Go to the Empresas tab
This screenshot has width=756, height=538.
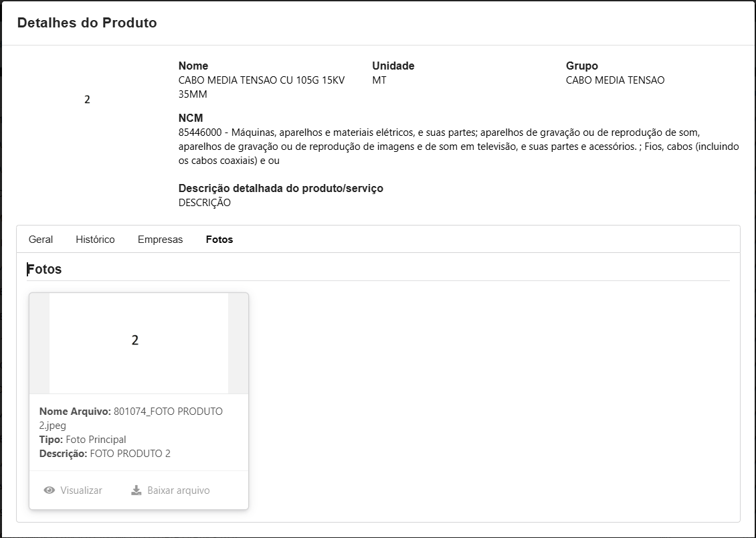pyautogui.click(x=160, y=240)
